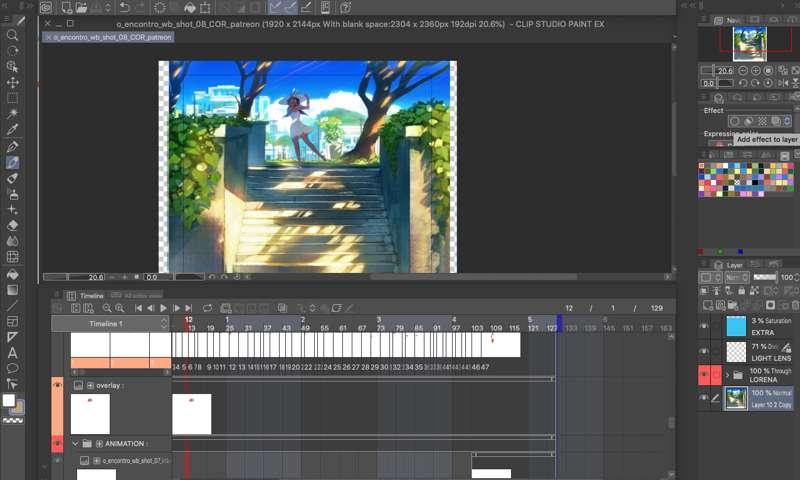Adjust the layer opacity slider
The width and height of the screenshot is (800, 480).
pos(765,277)
